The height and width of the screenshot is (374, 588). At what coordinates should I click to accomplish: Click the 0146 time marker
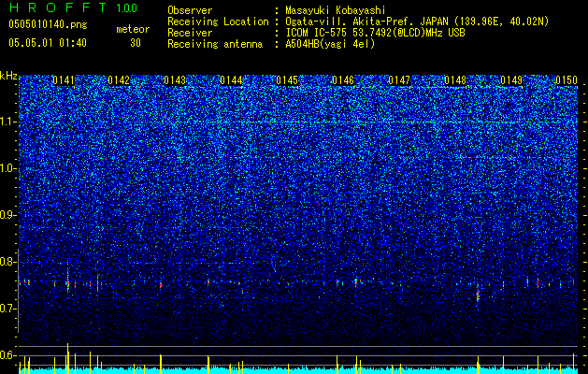[x=343, y=80]
